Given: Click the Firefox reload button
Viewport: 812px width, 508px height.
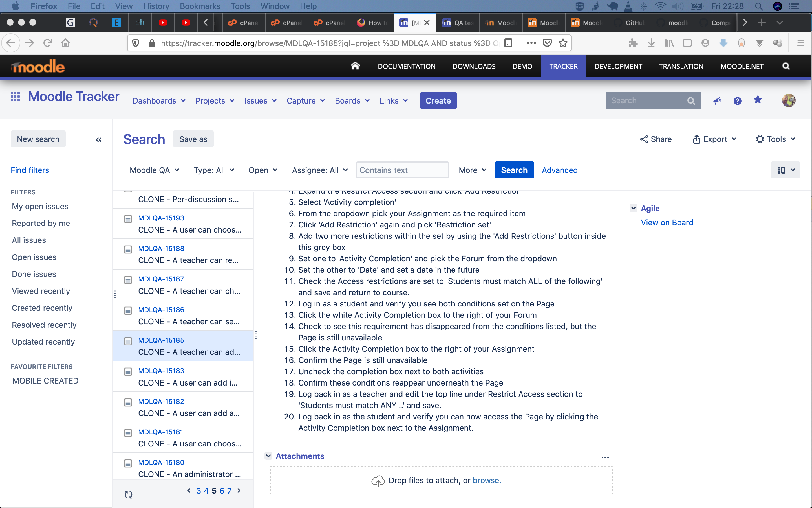Looking at the screenshot, I should pos(48,43).
